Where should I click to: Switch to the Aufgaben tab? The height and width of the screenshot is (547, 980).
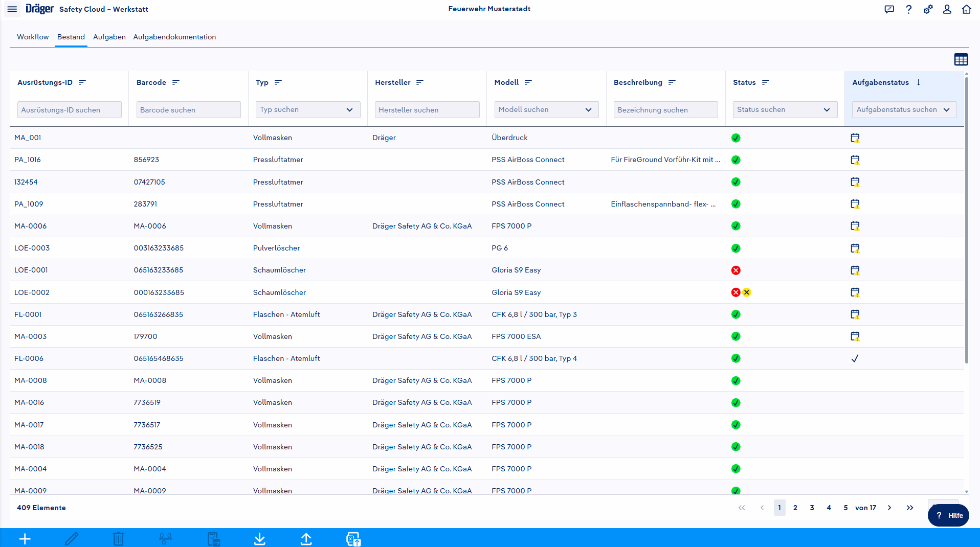click(x=109, y=37)
